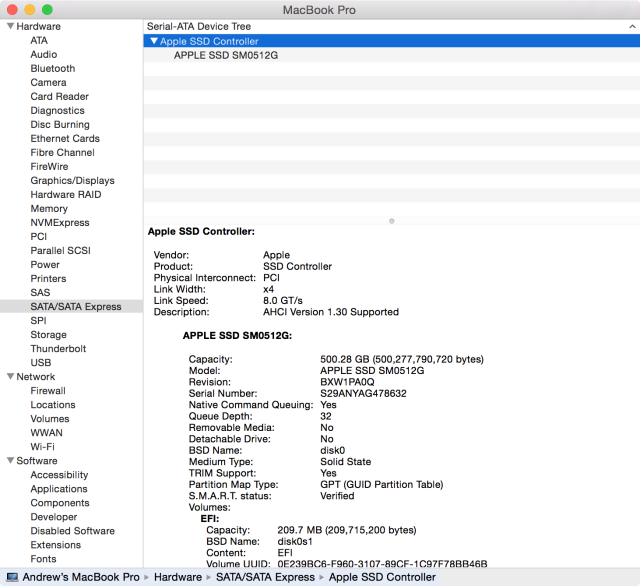Open Card Reader info

[x=60, y=96]
